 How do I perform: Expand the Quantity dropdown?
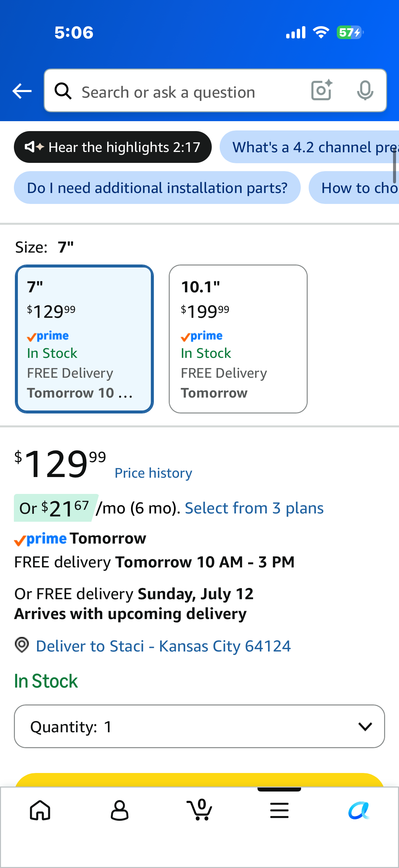pos(199,726)
